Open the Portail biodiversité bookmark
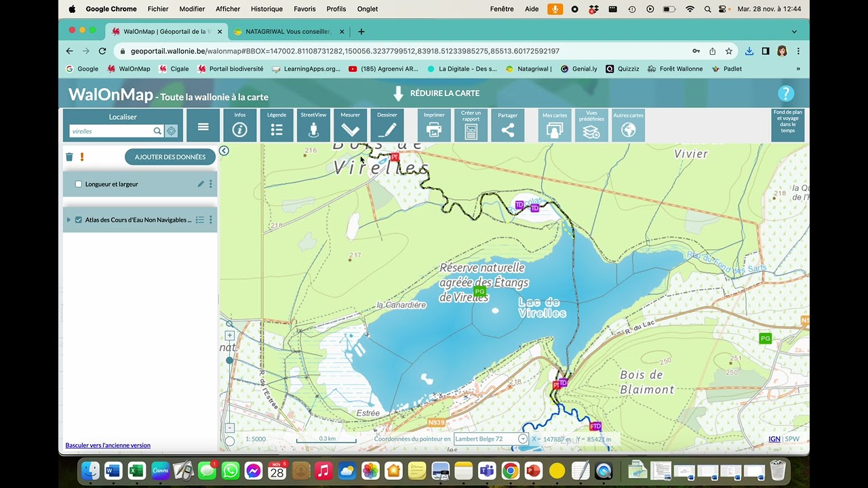Viewport: 868px width, 488px height. pyautogui.click(x=230, y=68)
